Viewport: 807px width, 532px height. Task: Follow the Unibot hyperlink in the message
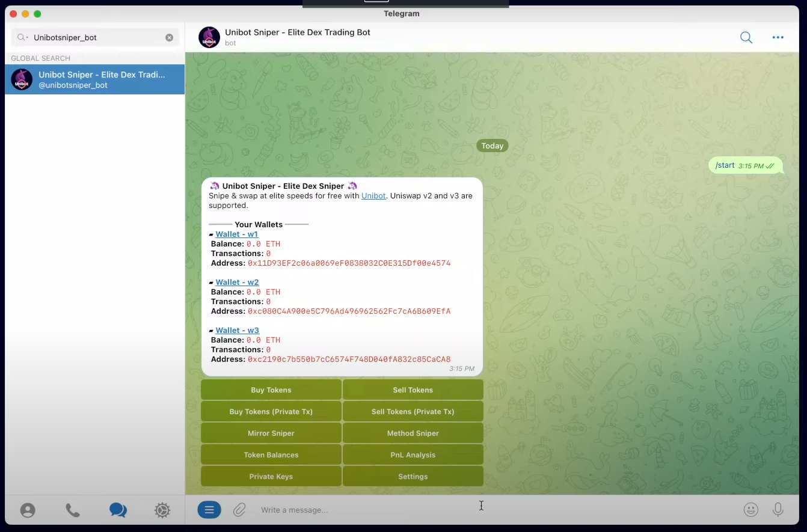373,196
